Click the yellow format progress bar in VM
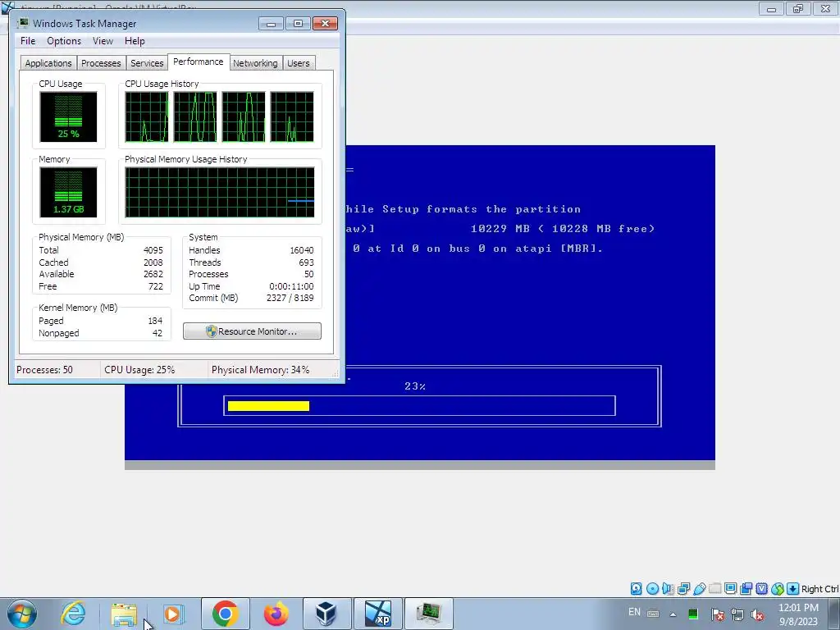This screenshot has height=630, width=840. point(268,406)
